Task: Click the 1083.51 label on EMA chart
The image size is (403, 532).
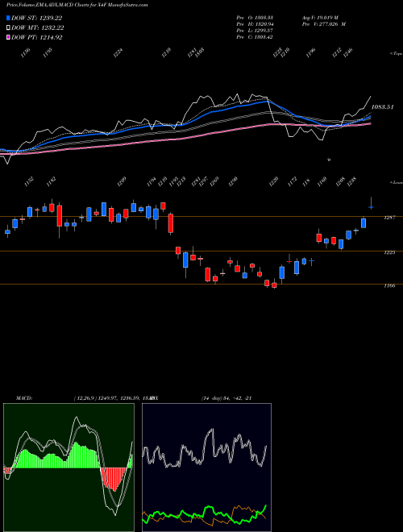Action: [382, 107]
